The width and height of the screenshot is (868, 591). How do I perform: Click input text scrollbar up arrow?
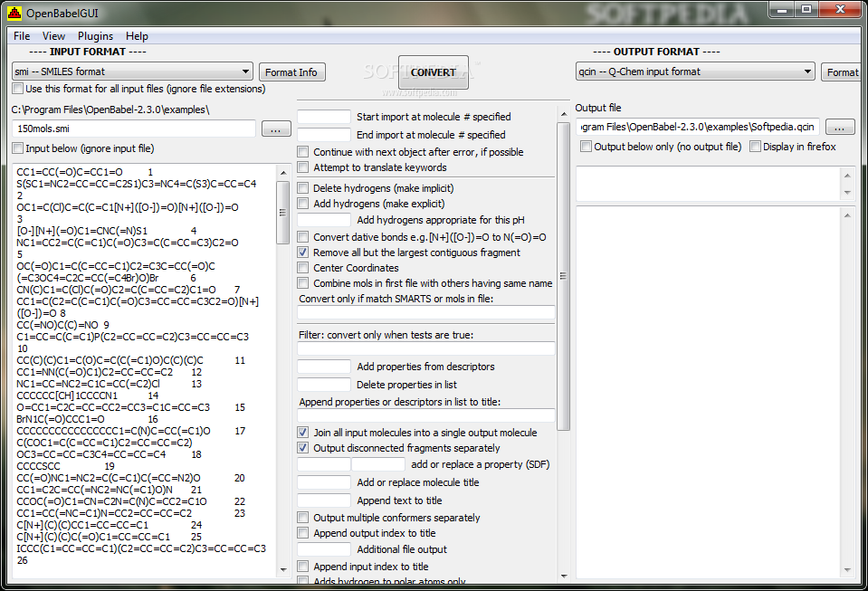click(x=283, y=173)
